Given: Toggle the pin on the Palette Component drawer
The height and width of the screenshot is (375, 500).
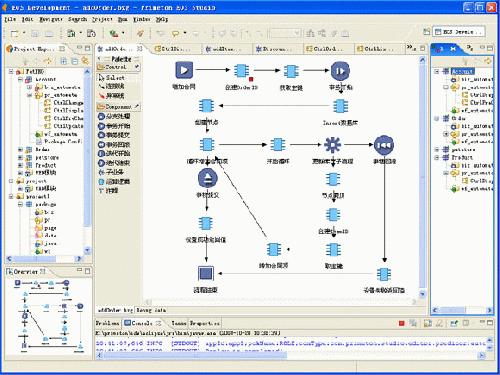Looking at the screenshot, I should pos(137,106).
